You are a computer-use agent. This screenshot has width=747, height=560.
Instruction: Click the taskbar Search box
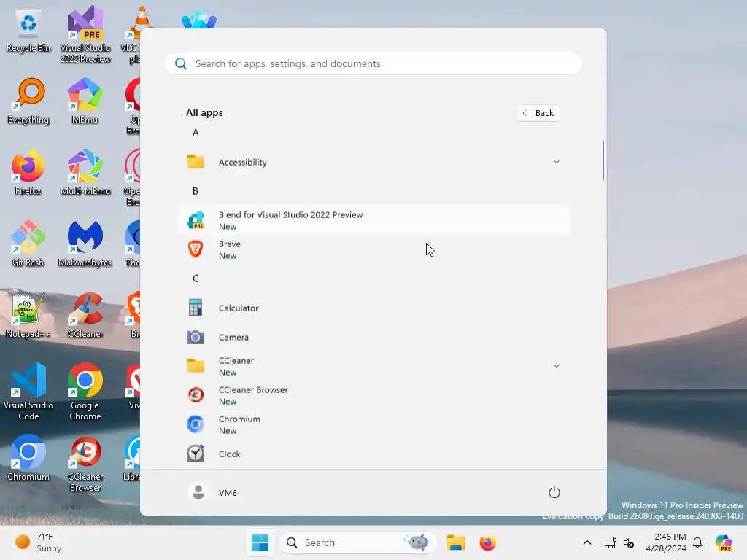(357, 542)
